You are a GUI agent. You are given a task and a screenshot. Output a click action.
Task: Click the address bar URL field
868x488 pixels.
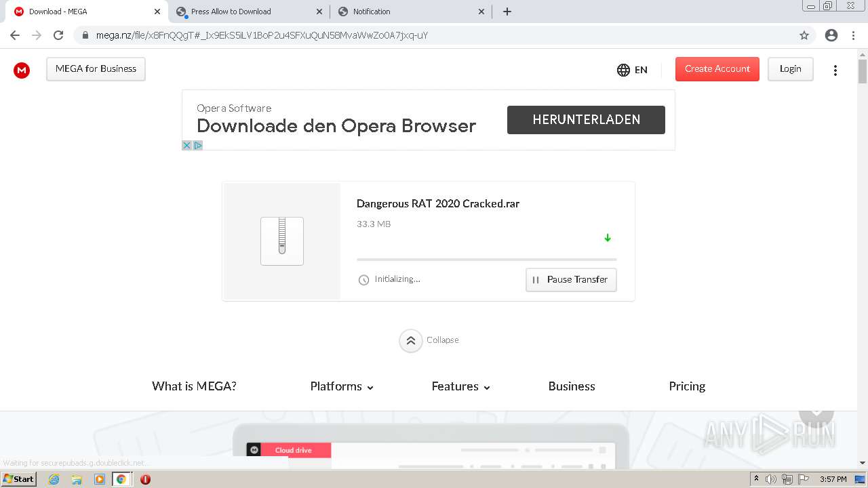(x=434, y=35)
